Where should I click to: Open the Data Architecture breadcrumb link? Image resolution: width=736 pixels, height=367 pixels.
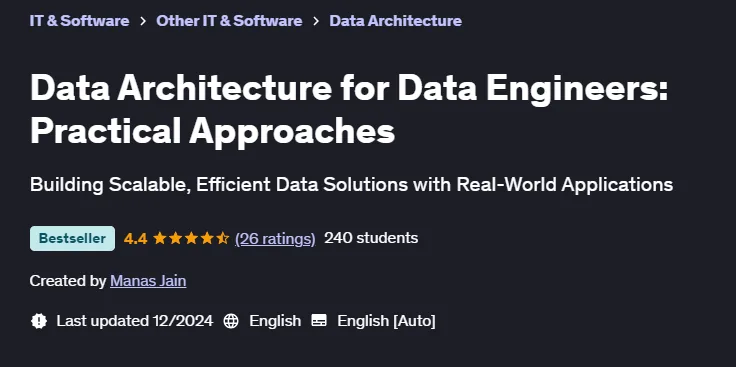(x=395, y=21)
